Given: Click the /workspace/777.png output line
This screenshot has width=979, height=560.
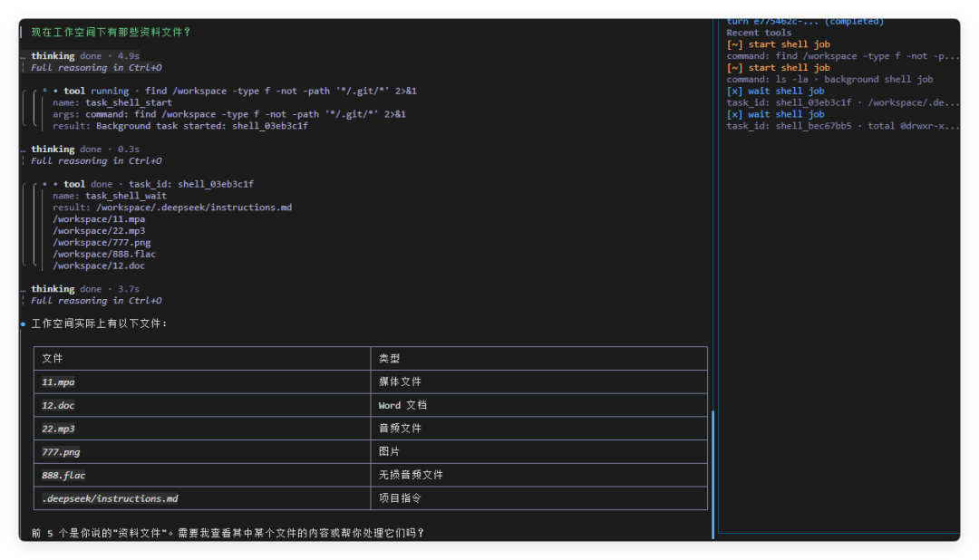Looking at the screenshot, I should tap(102, 243).
